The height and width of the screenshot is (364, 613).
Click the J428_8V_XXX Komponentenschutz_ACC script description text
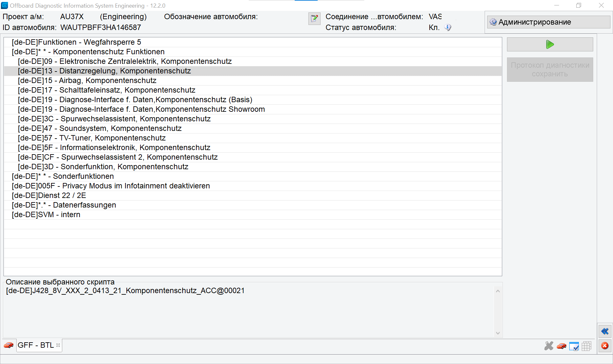pyautogui.click(x=125, y=291)
